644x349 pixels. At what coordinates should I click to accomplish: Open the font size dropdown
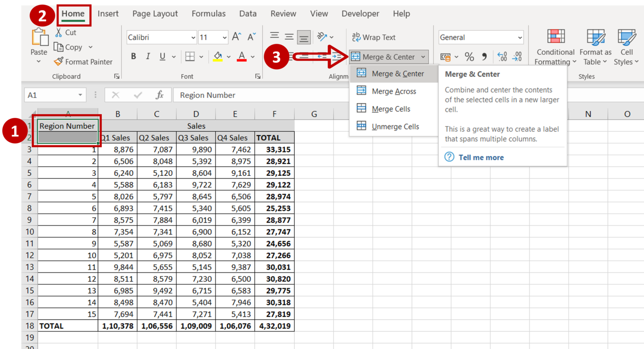pos(224,37)
